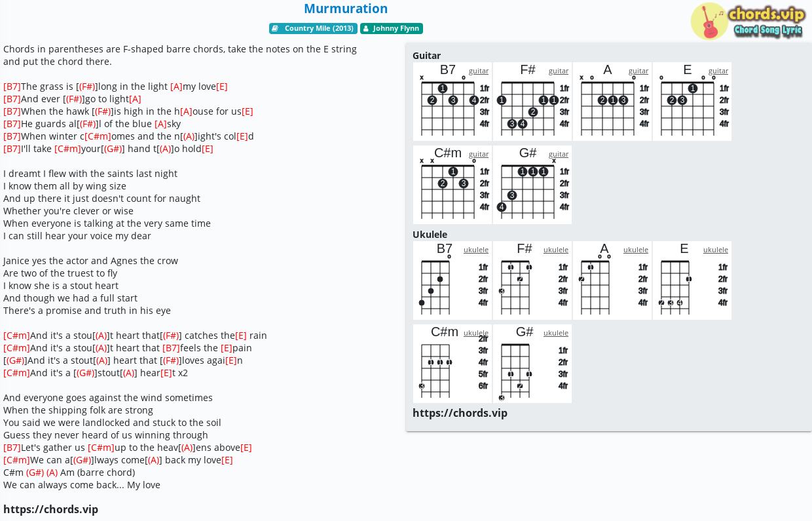Click the Murmuration song title

[x=346, y=9]
